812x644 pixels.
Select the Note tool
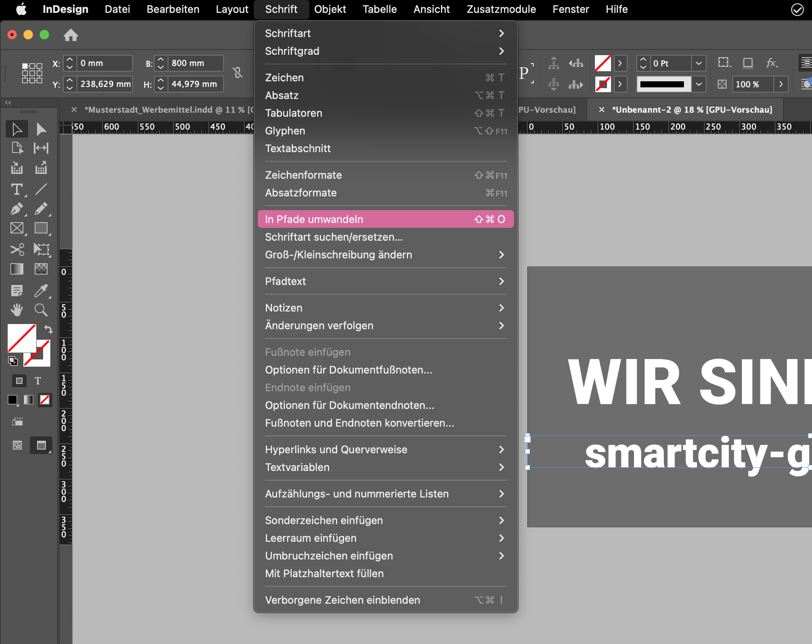pos(17,290)
